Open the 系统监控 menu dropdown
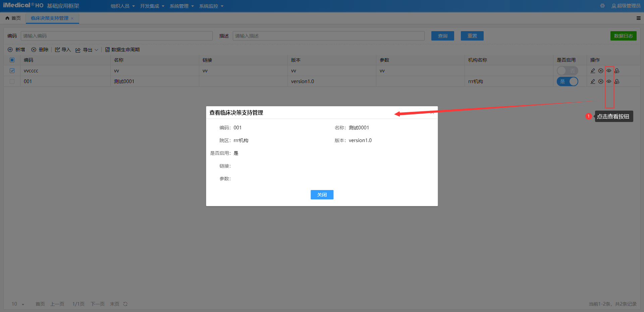Viewport: 644px width, 312px height. (211, 6)
